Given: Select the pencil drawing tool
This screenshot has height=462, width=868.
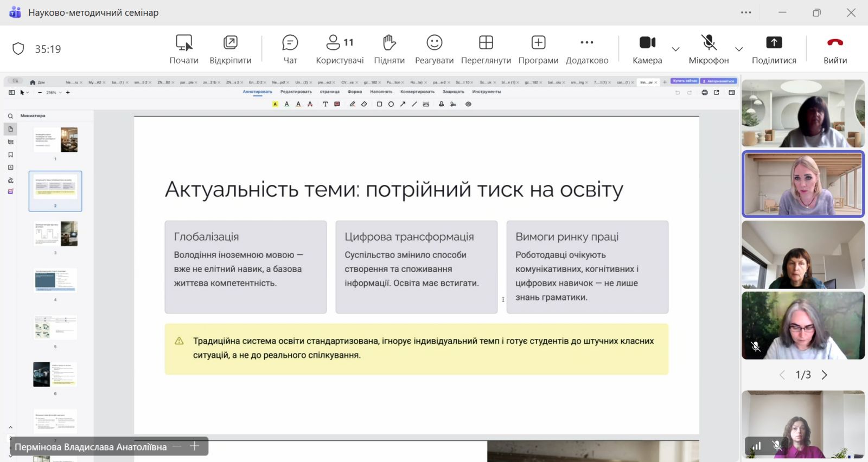Looking at the screenshot, I should (352, 104).
